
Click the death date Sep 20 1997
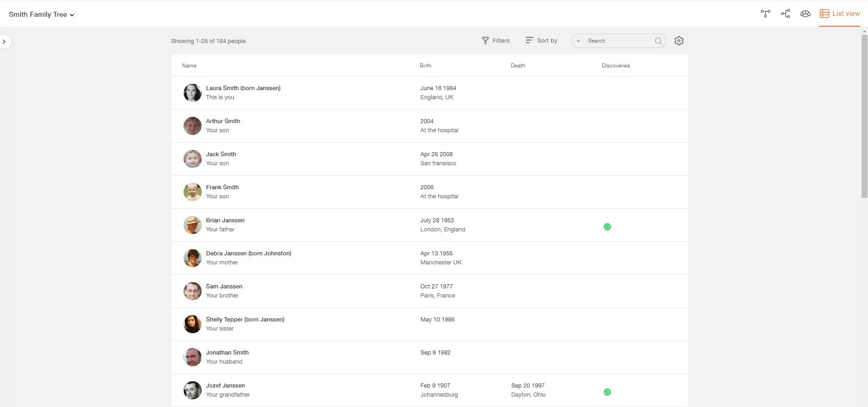click(528, 386)
